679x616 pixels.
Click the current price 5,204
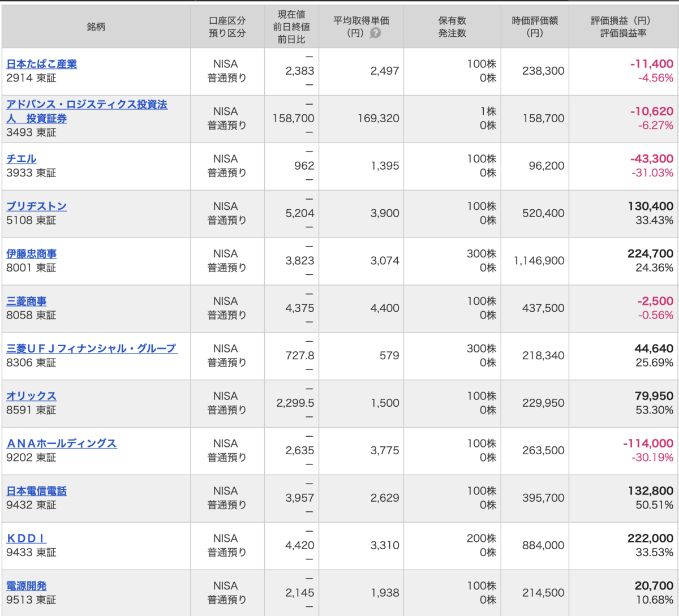[300, 213]
